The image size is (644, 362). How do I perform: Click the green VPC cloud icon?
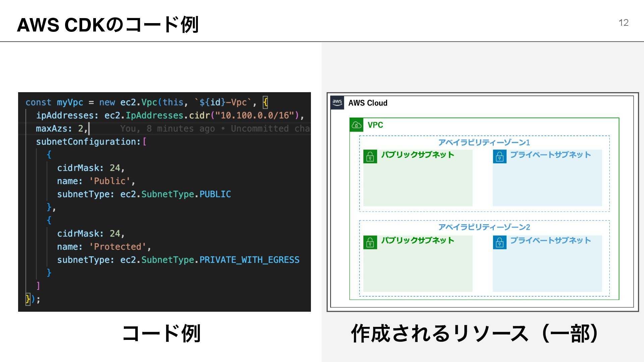click(357, 125)
